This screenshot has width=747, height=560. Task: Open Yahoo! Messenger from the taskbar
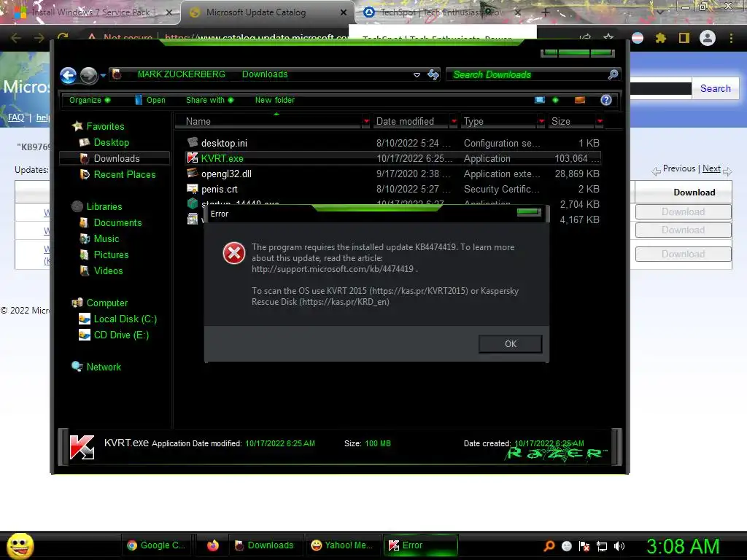[343, 545]
